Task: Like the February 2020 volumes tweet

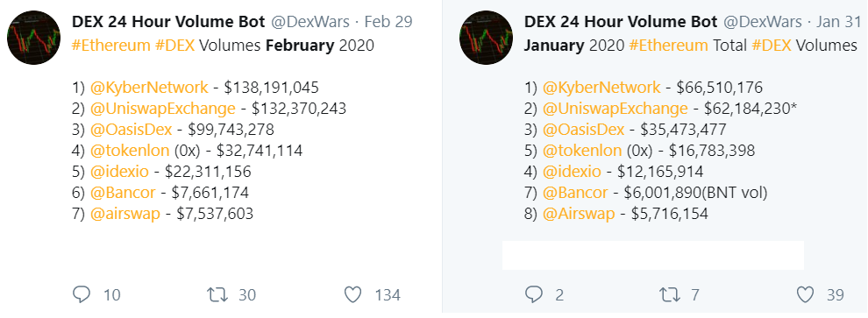Action: click(352, 294)
